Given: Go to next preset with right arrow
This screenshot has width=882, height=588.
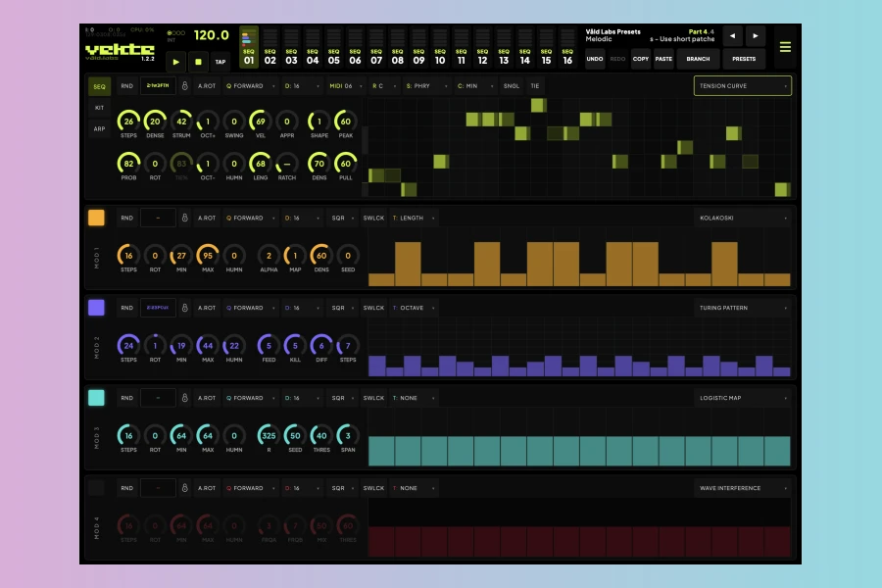Looking at the screenshot, I should tap(756, 36).
